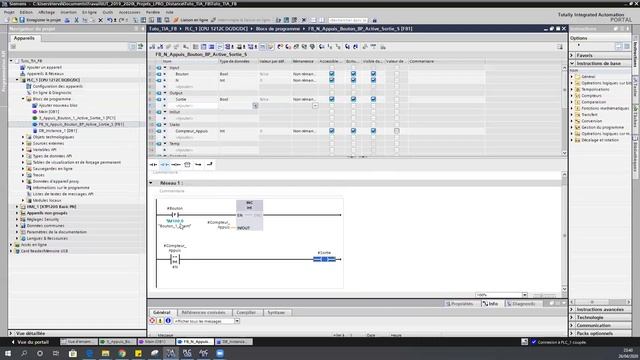Toggle Accessible checkbox for Bouton row
The image size is (640, 360).
tap(331, 74)
